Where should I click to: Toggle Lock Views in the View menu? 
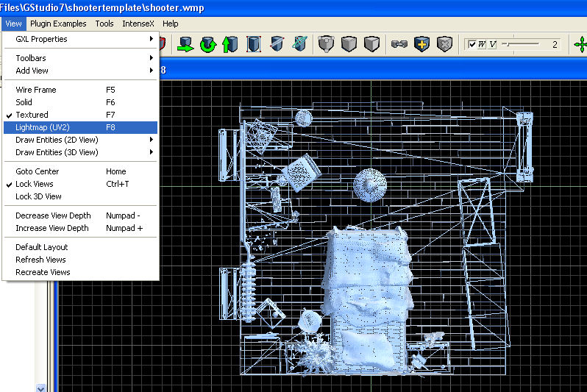pyautogui.click(x=35, y=184)
